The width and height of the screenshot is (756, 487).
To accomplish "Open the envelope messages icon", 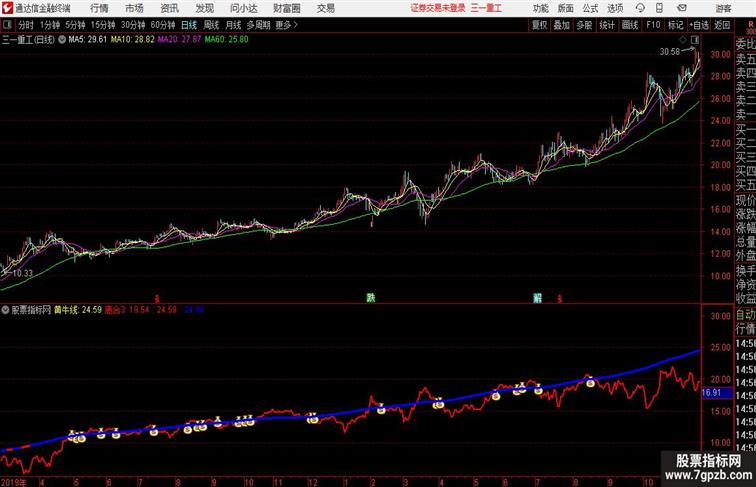I will click(682, 8).
